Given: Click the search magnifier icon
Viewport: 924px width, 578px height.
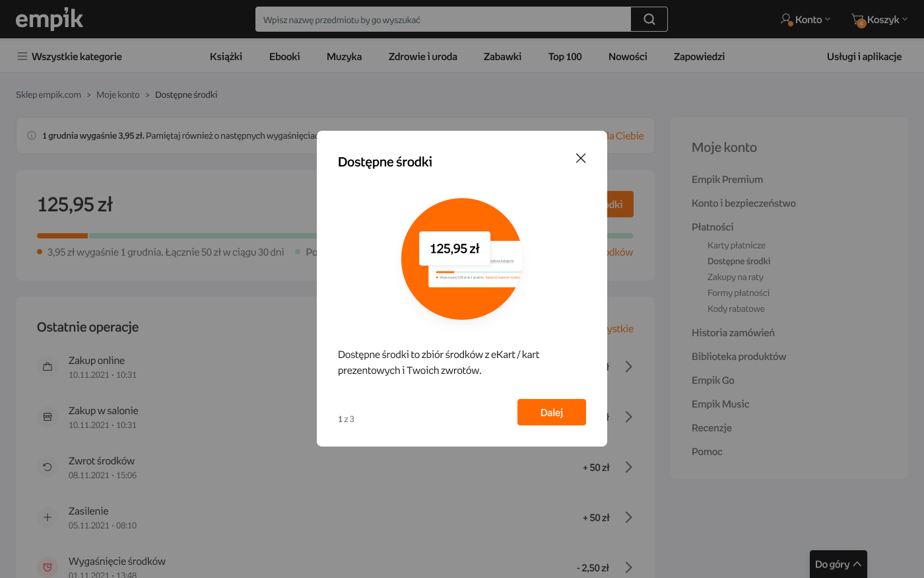Looking at the screenshot, I should 649,19.
